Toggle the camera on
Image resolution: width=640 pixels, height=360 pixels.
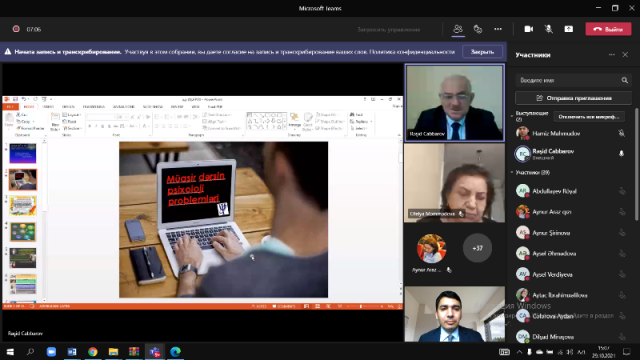[x=529, y=29]
